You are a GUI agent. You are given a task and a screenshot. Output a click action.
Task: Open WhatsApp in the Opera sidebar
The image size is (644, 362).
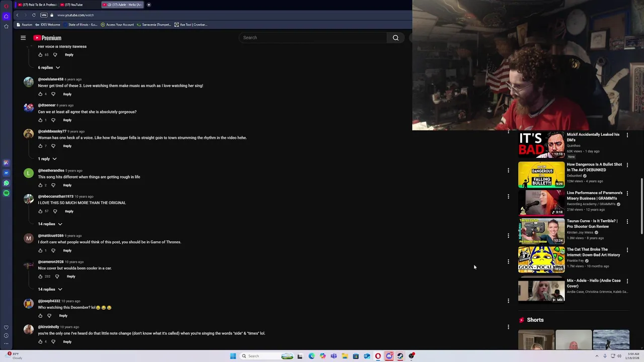pos(6,183)
